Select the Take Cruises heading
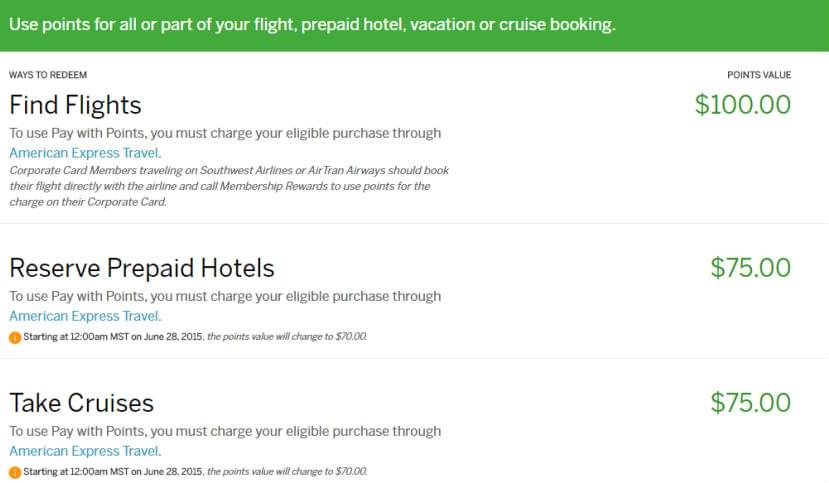This screenshot has width=829, height=483. tap(81, 403)
